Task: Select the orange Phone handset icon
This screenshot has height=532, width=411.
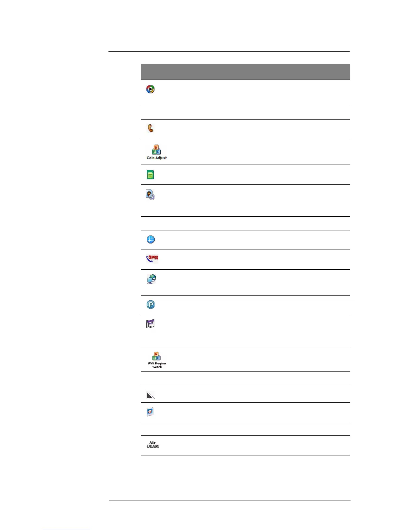Action: 151,128
